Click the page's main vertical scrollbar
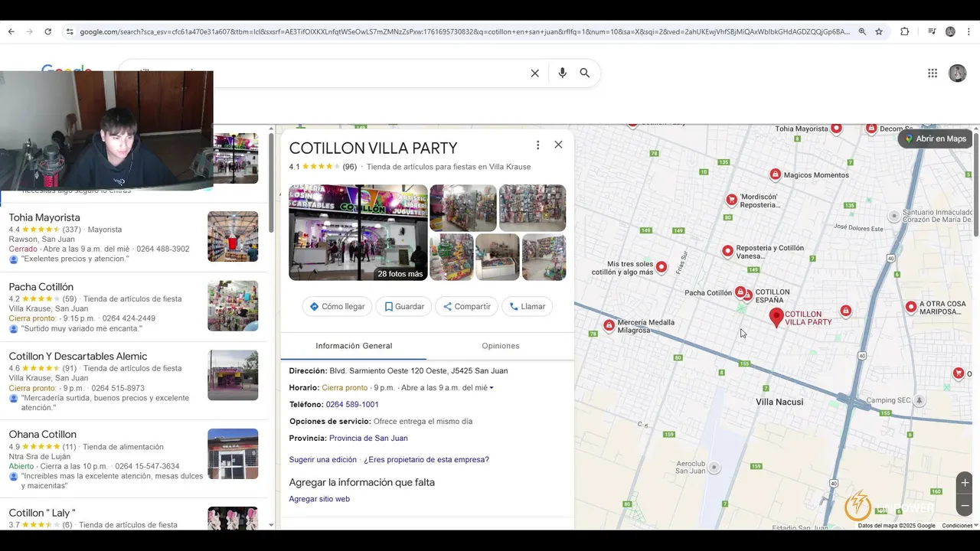This screenshot has width=980, height=551. (x=976, y=184)
